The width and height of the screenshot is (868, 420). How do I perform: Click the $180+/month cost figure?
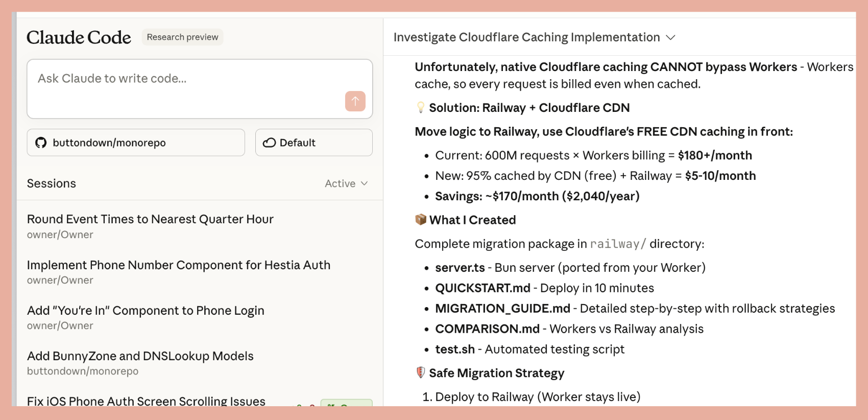point(715,155)
